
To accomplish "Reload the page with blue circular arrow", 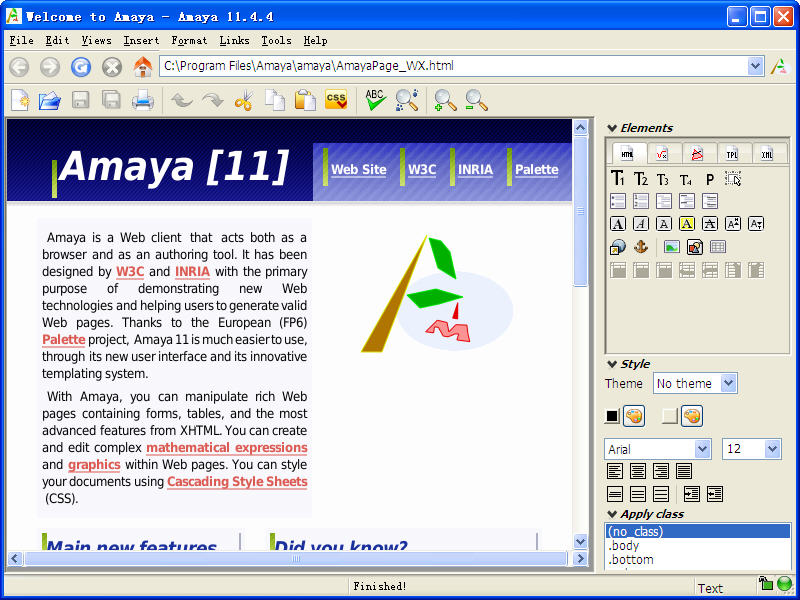I will click(81, 67).
